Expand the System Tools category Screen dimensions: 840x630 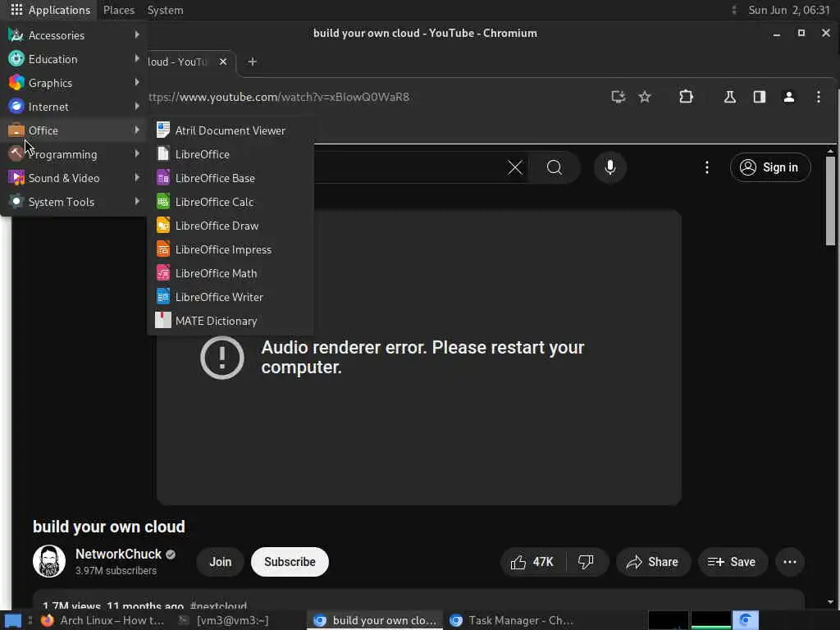[74, 202]
